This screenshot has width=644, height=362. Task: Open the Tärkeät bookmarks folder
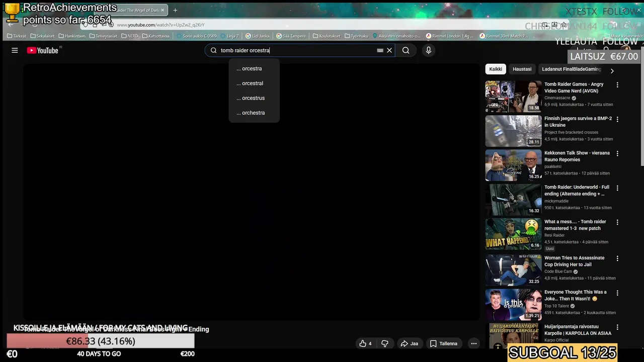17,36
